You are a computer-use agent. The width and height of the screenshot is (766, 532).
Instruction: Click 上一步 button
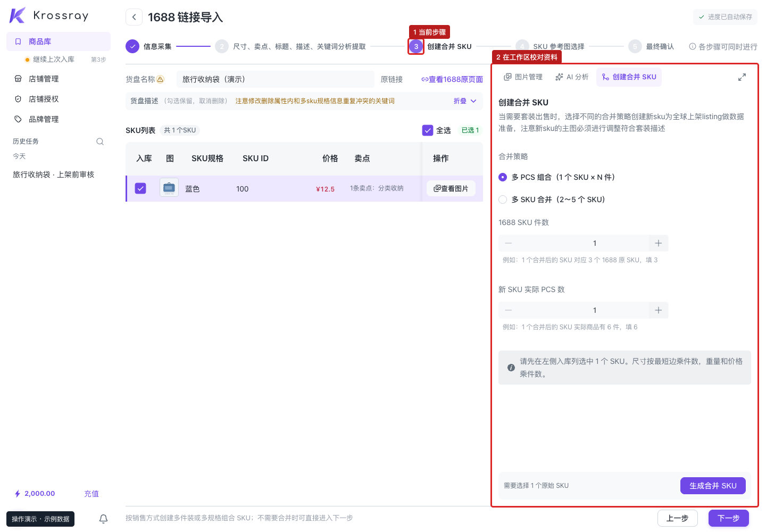[x=677, y=518]
